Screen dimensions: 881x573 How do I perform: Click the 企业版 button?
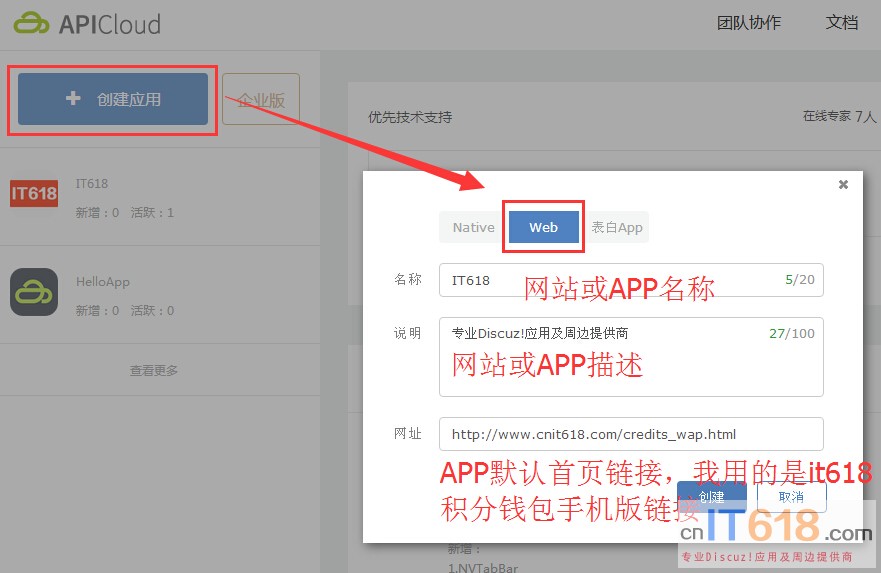click(x=261, y=100)
